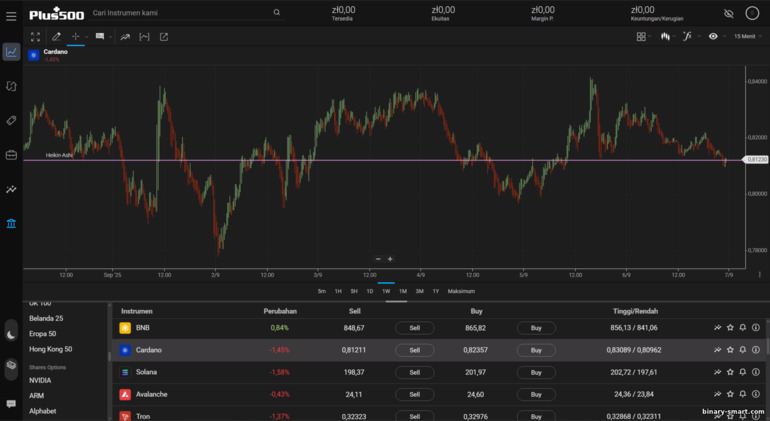Viewport: 770px width, 421px height.
Task: Select the 1D time range
Action: 370,291
